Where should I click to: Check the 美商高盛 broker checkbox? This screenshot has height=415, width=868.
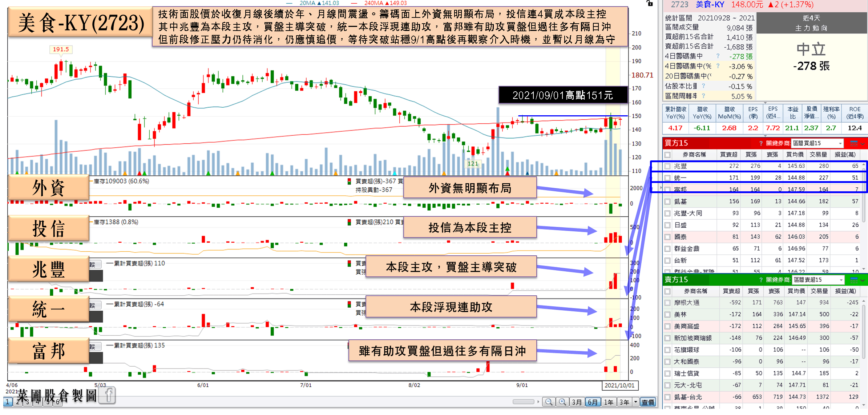pos(667,326)
